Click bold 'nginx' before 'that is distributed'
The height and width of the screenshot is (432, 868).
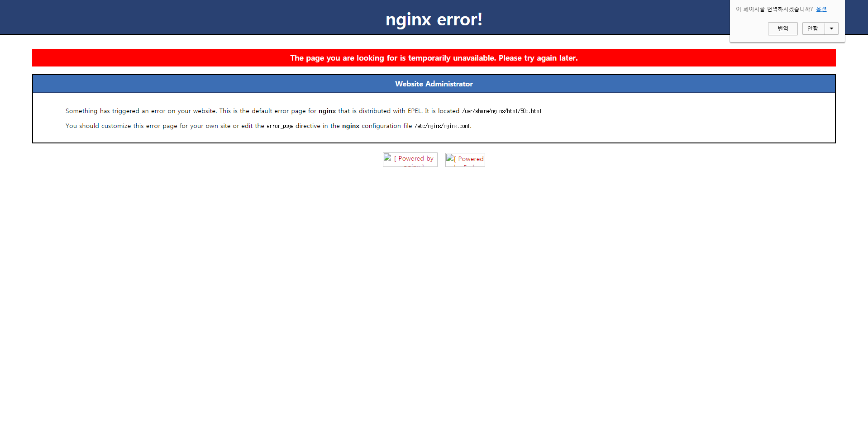click(x=327, y=111)
